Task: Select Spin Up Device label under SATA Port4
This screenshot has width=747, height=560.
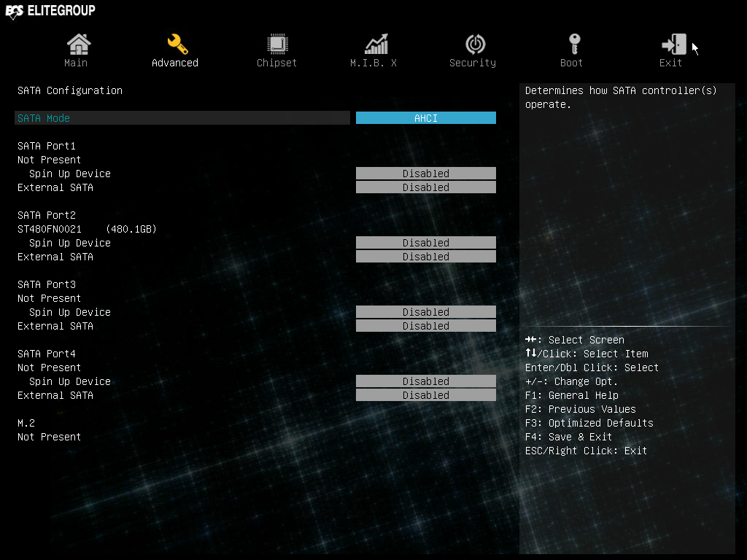Action: [x=70, y=382]
